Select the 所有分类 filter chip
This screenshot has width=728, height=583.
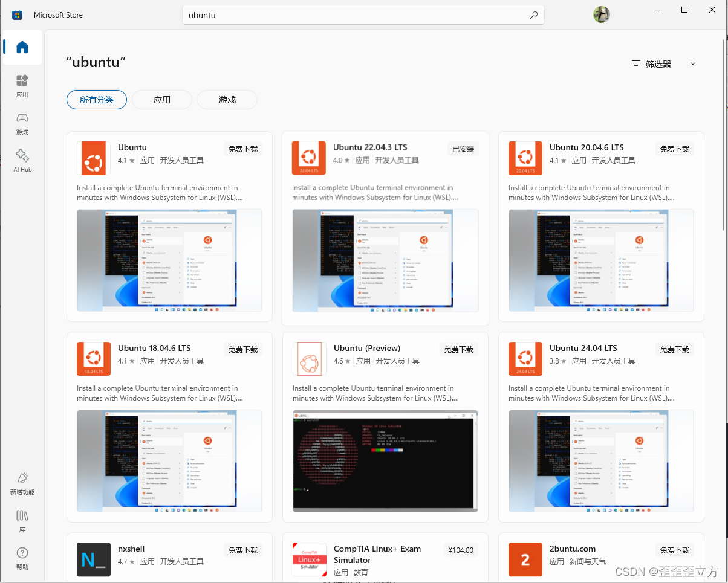point(96,100)
